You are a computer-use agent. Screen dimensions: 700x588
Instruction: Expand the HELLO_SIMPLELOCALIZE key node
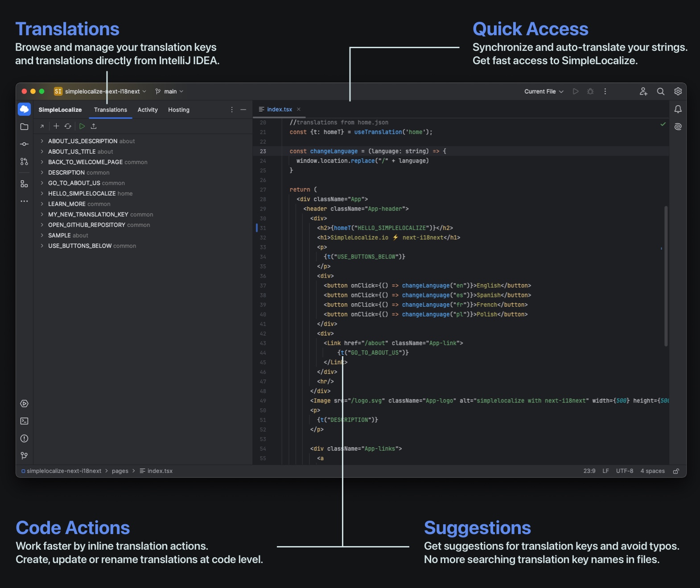[42, 193]
